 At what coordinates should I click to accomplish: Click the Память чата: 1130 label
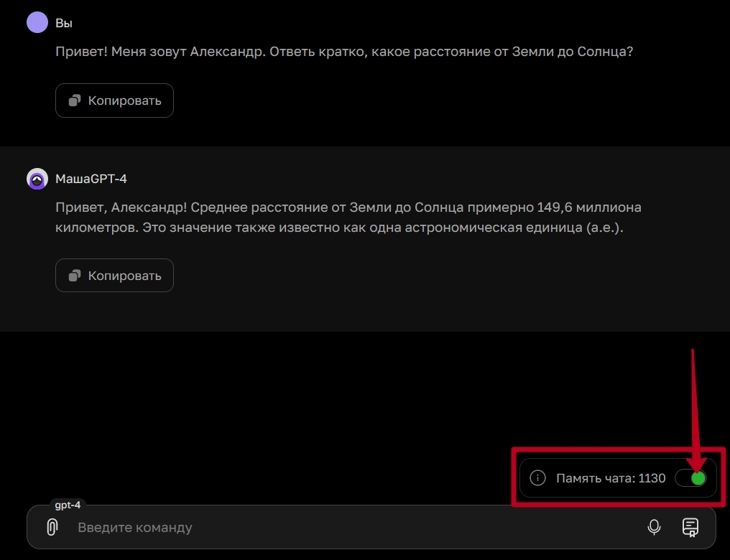click(611, 478)
